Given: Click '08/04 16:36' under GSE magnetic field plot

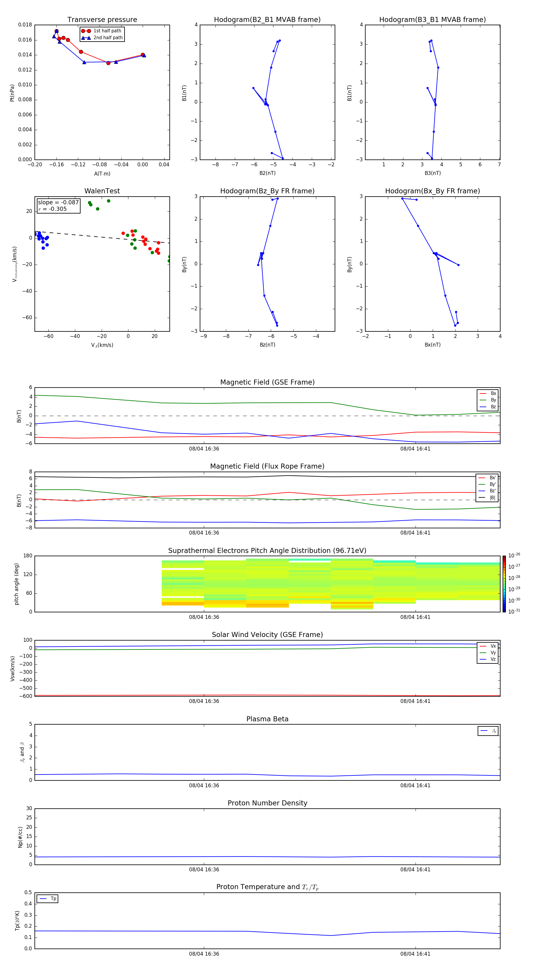Looking at the screenshot, I should tap(204, 448).
